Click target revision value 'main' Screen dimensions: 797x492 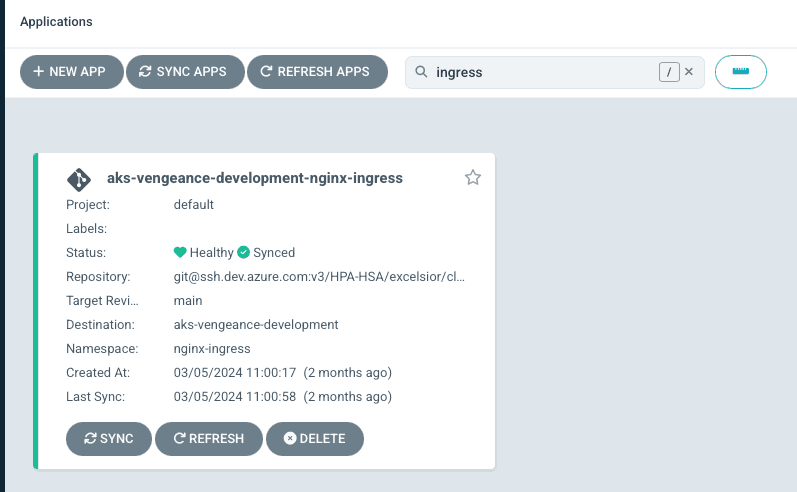point(188,300)
